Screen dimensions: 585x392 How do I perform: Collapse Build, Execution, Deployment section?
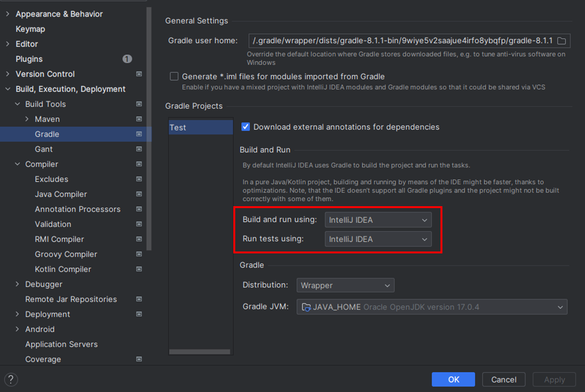coord(7,89)
